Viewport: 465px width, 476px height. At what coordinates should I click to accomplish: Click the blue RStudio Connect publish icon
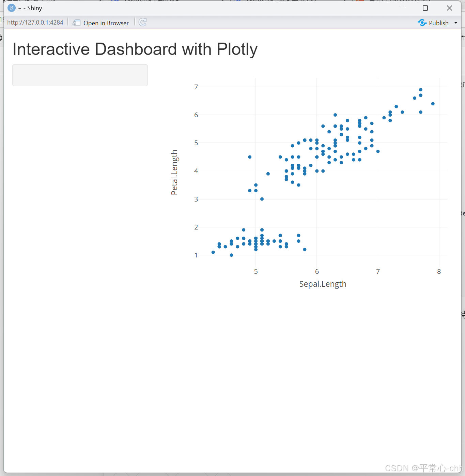pos(422,23)
